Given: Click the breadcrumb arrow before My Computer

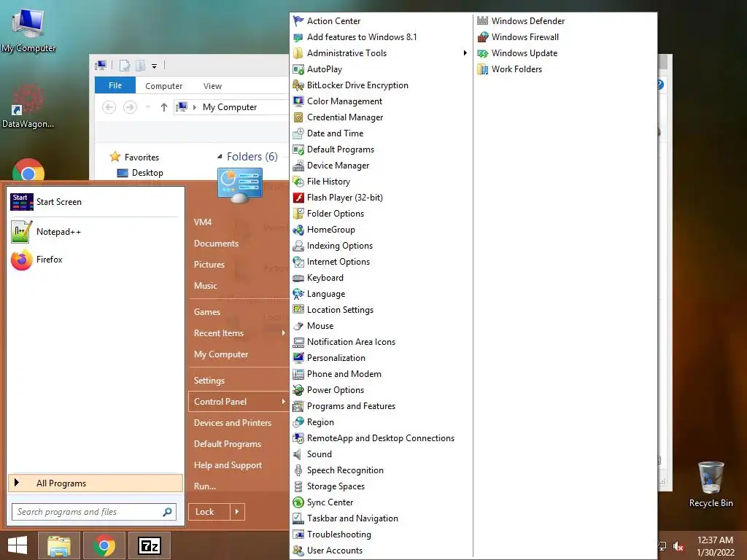Looking at the screenshot, I should point(194,107).
